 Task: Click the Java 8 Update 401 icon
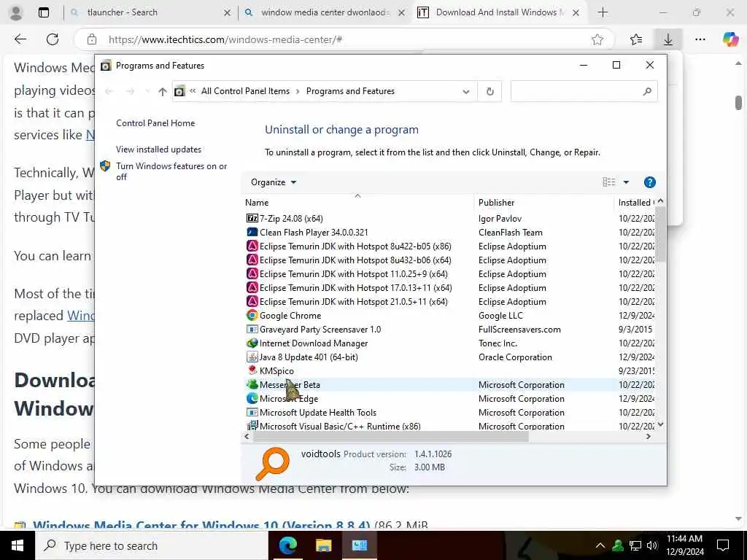[x=252, y=357]
